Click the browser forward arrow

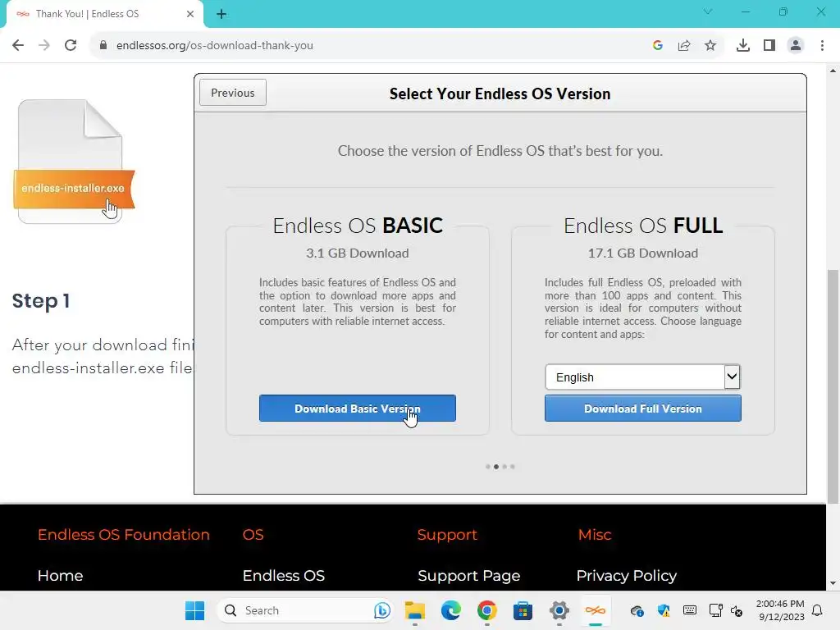click(44, 46)
